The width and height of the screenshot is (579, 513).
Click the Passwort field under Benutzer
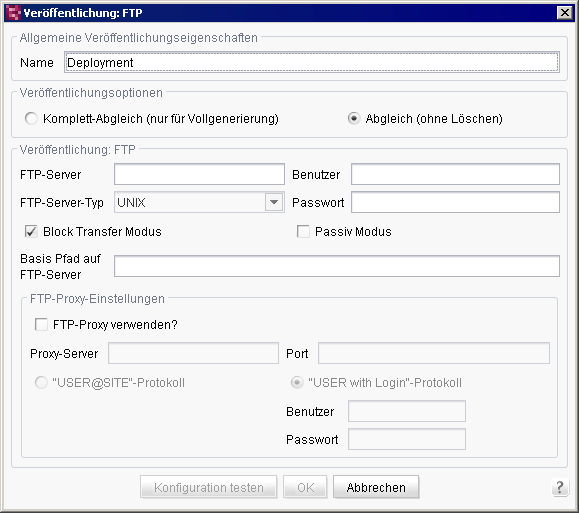point(455,202)
